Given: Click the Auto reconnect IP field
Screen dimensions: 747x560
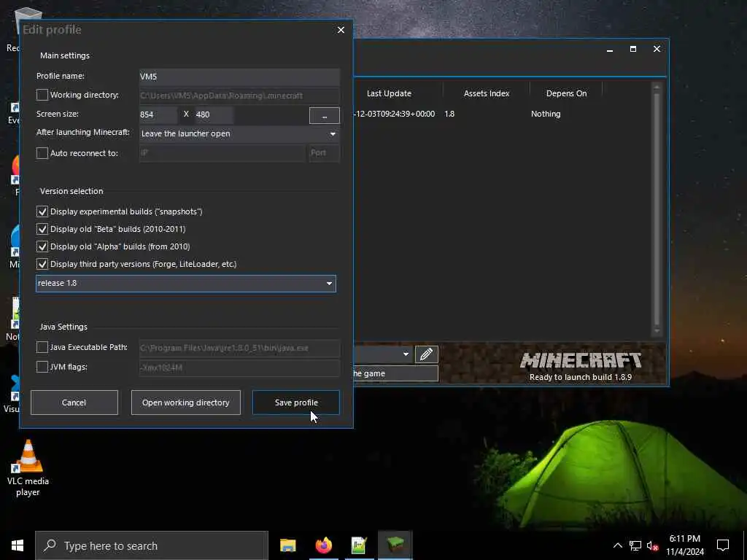Looking at the screenshot, I should [222, 153].
